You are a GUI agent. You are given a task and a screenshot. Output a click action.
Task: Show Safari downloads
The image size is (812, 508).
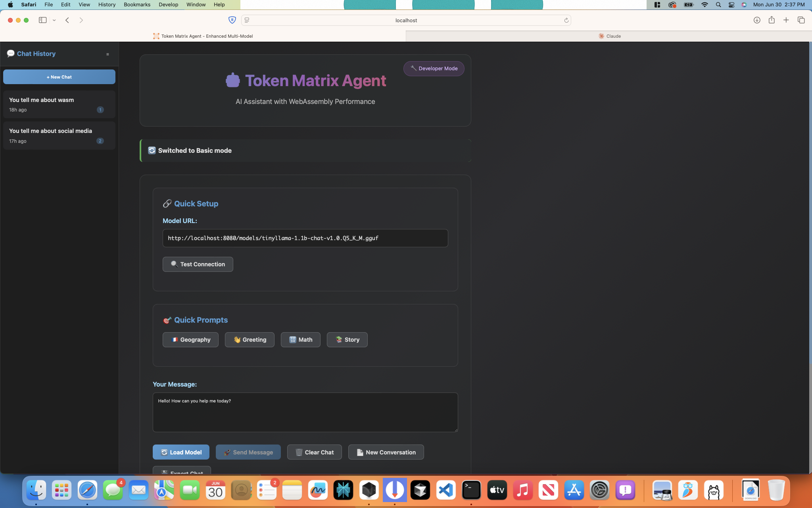pyautogui.click(x=757, y=20)
